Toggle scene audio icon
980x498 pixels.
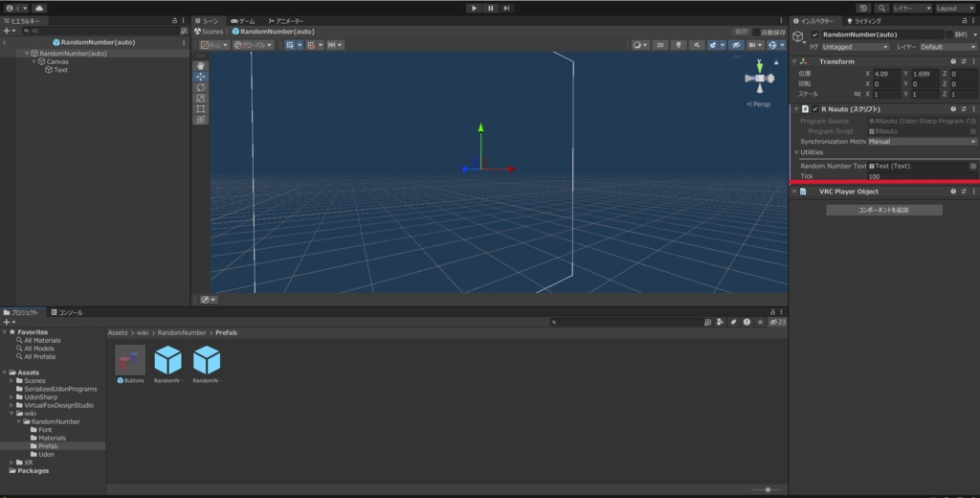[697, 45]
